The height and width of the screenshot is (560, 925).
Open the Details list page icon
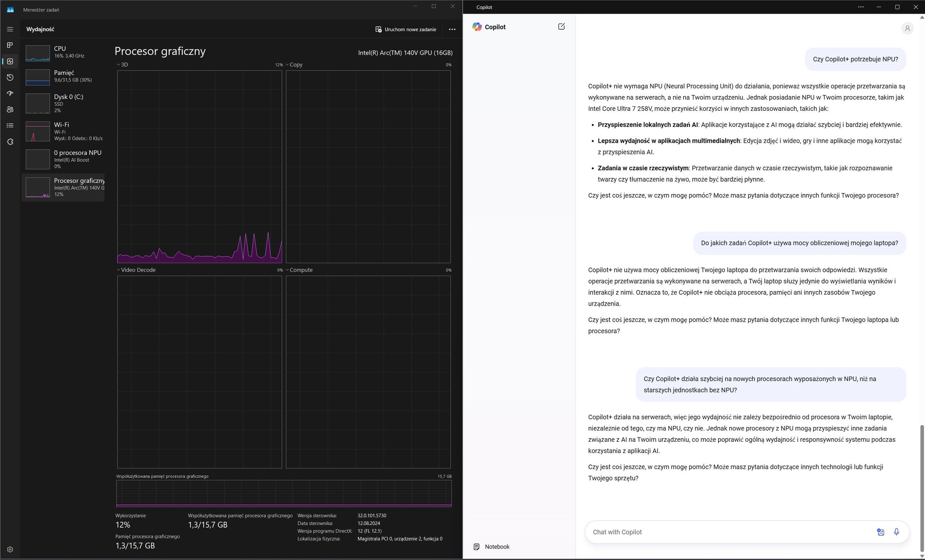pyautogui.click(x=10, y=126)
